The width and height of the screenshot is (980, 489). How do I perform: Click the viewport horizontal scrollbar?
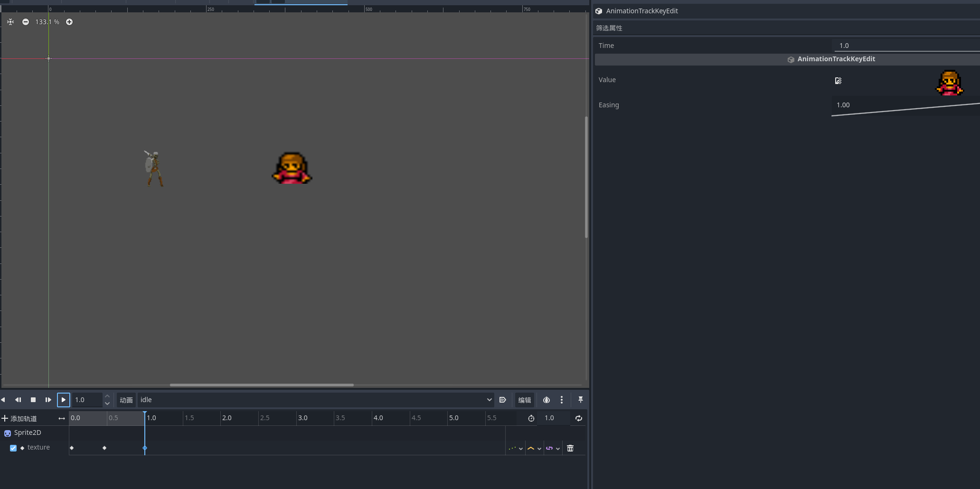pyautogui.click(x=262, y=385)
